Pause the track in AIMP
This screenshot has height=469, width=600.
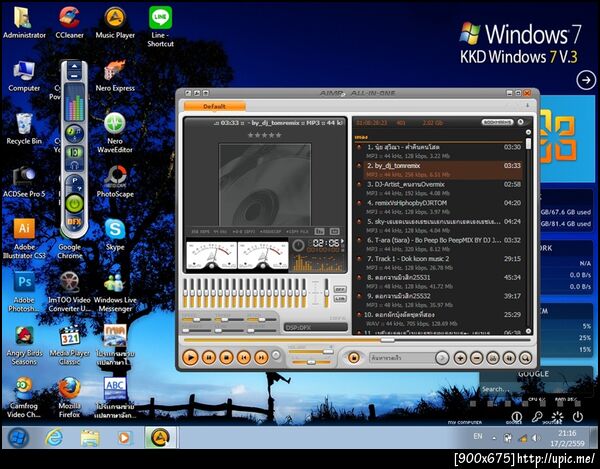click(x=209, y=357)
